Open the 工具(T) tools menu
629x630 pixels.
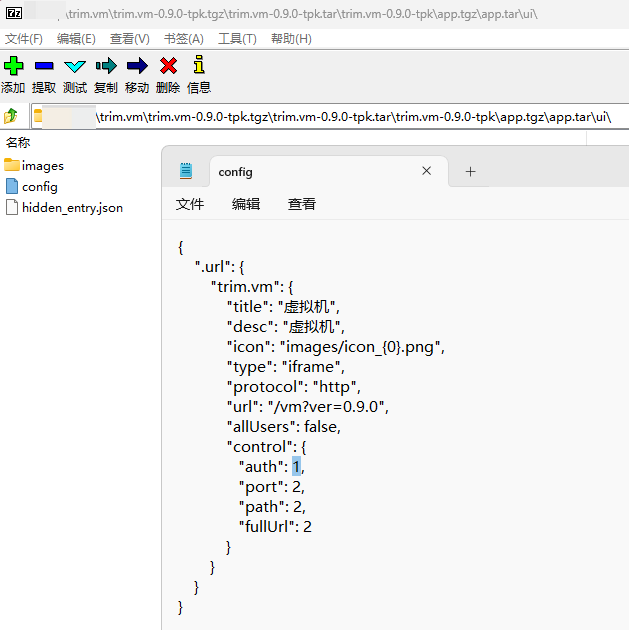(x=237, y=38)
